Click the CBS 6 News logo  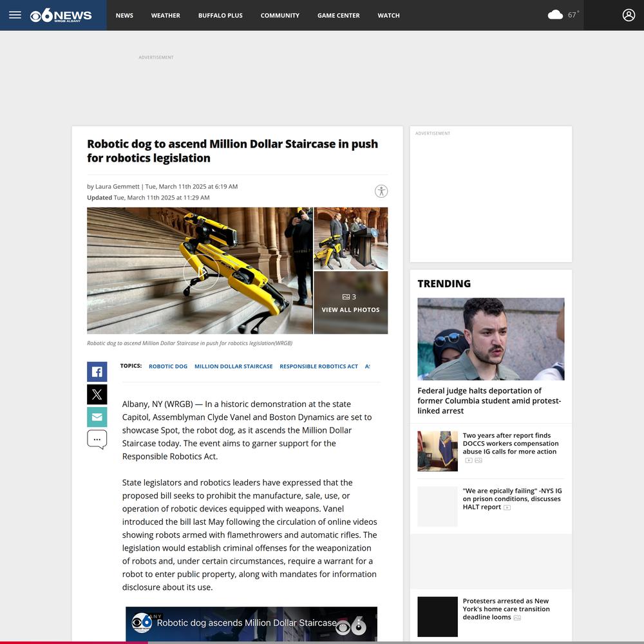[x=61, y=15]
